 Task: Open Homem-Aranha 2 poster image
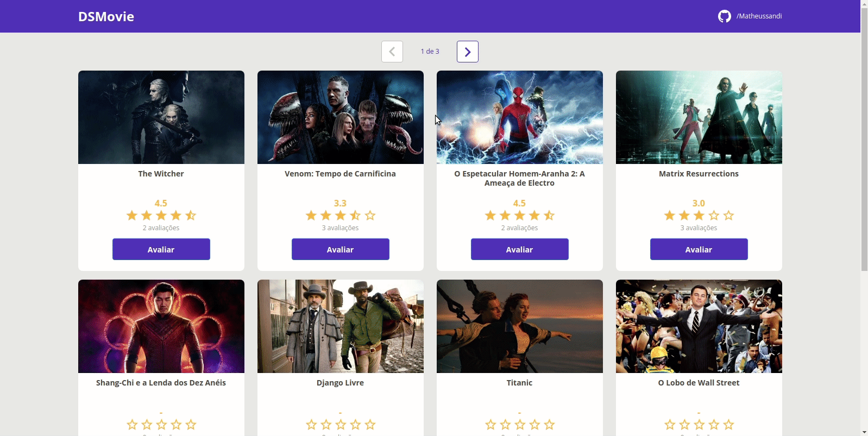520,117
